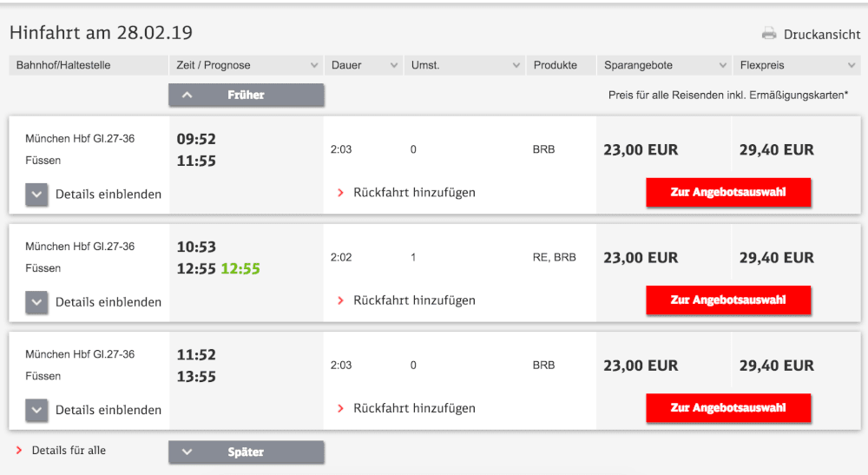
Task: Open offer selection for the 09:52 train
Action: tap(728, 193)
